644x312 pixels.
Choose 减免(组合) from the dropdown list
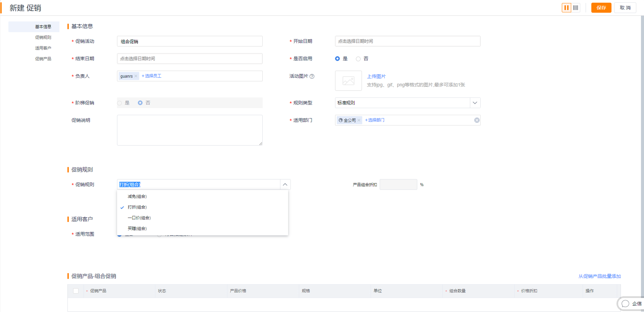tap(203, 197)
